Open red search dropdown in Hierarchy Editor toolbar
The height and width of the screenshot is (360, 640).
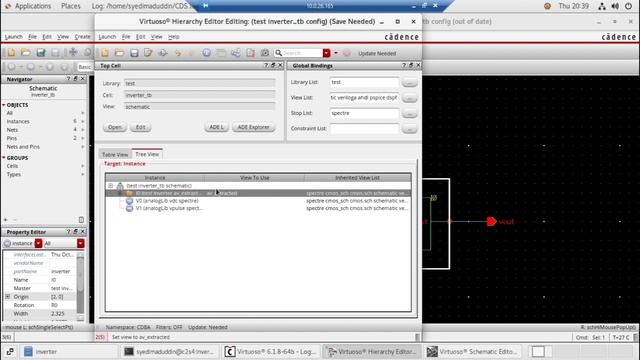pyautogui.click(x=326, y=53)
